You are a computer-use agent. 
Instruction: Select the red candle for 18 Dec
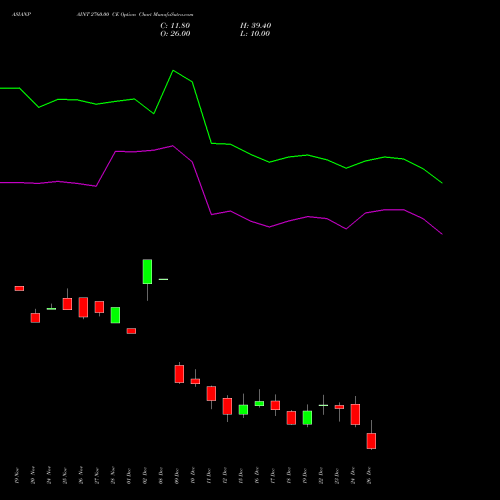click(x=291, y=418)
